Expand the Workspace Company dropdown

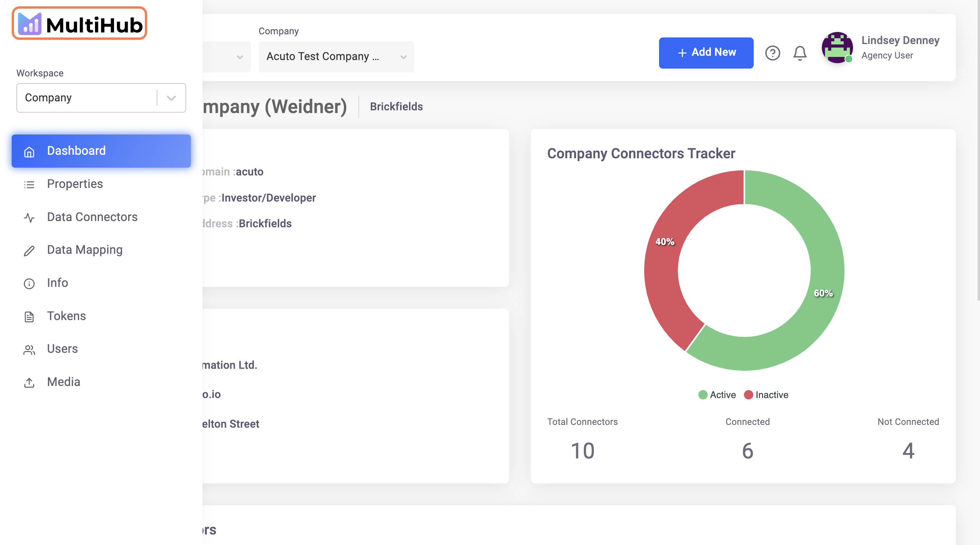(x=101, y=98)
